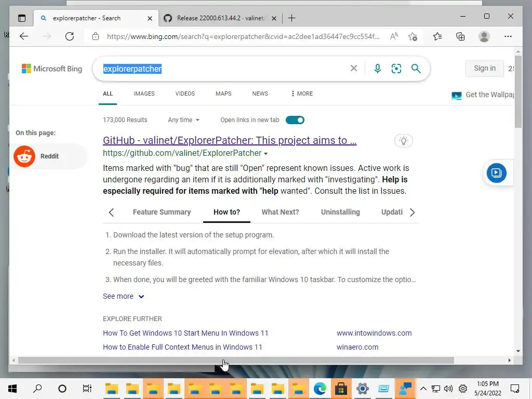Viewport: 532px width, 399px height.
Task: Toggle Open links in new tab
Action: pyautogui.click(x=295, y=120)
